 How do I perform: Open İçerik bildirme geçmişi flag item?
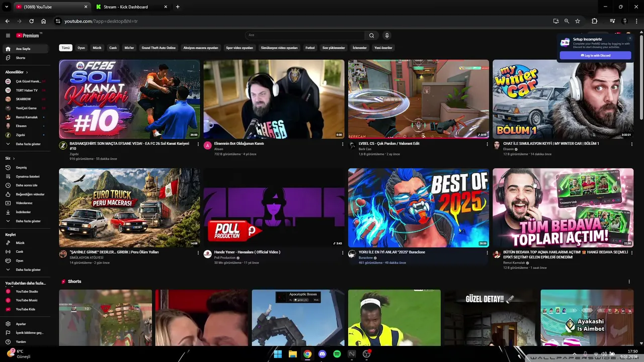[x=27, y=333]
